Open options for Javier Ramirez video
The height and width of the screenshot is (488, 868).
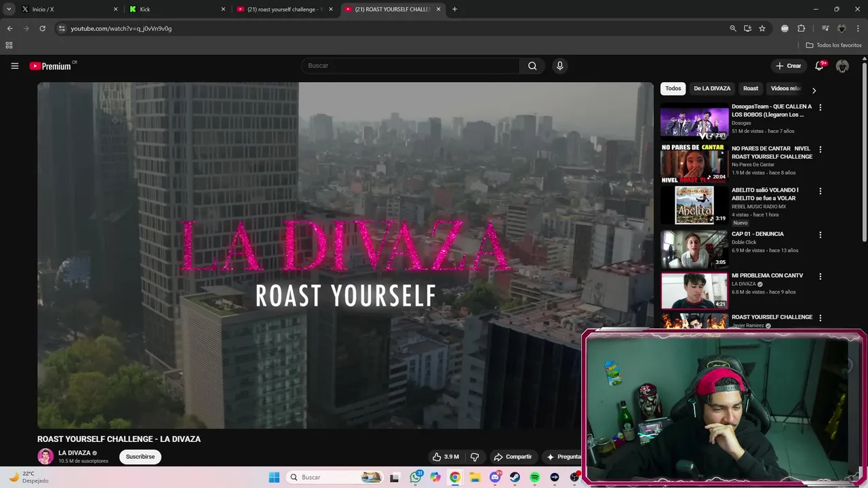click(x=820, y=318)
